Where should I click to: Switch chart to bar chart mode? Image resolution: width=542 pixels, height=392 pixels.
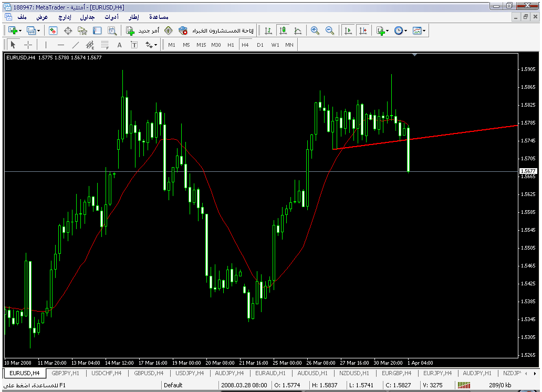268,30
